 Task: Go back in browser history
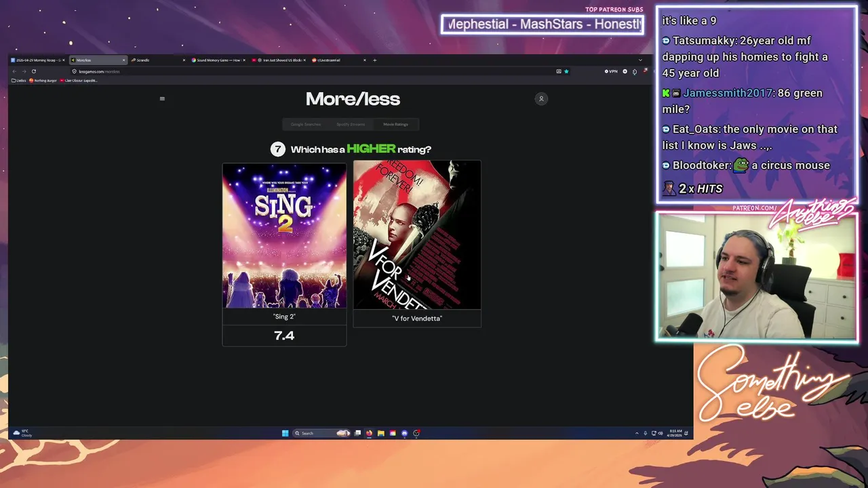coord(14,71)
